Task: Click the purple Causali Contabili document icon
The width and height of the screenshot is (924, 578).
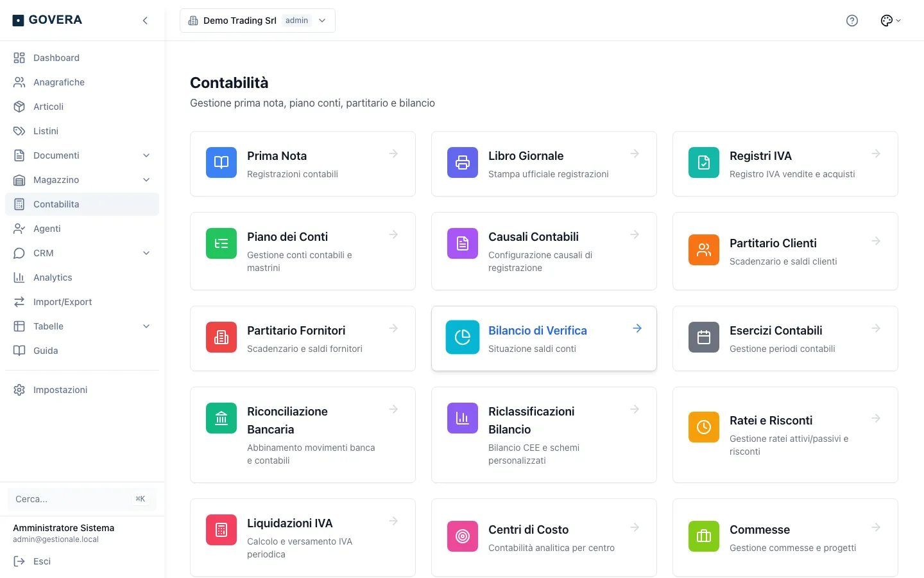Action: pyautogui.click(x=463, y=243)
